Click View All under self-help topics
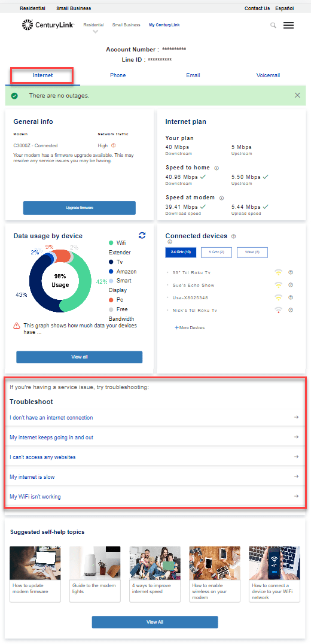The image size is (311, 644). coord(155,622)
